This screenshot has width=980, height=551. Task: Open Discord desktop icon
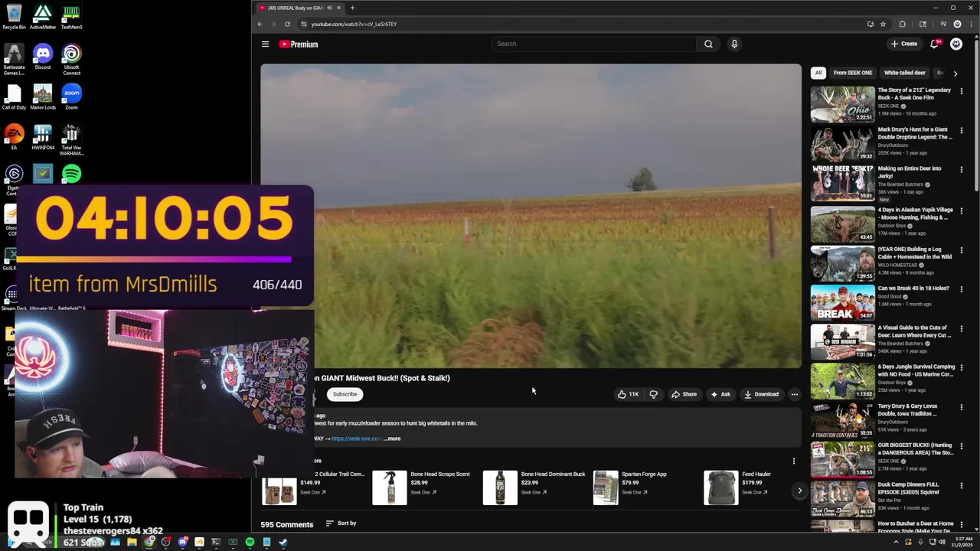click(43, 57)
